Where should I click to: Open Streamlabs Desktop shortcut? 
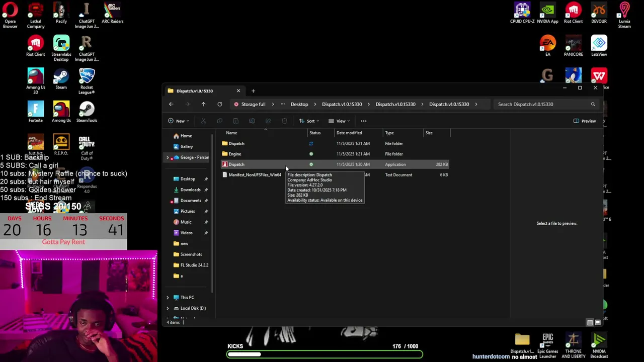61,48
